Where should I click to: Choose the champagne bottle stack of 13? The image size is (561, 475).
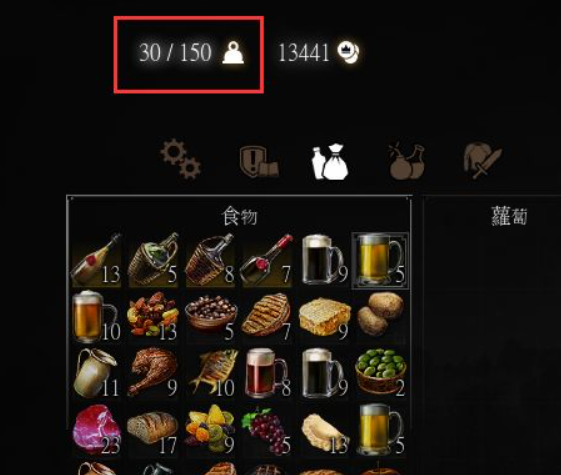(x=97, y=260)
